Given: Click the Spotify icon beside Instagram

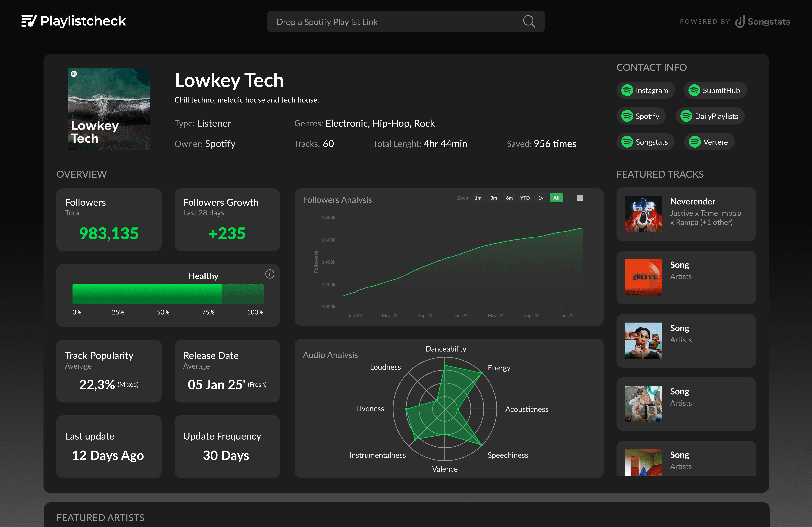Looking at the screenshot, I should pyautogui.click(x=627, y=90).
